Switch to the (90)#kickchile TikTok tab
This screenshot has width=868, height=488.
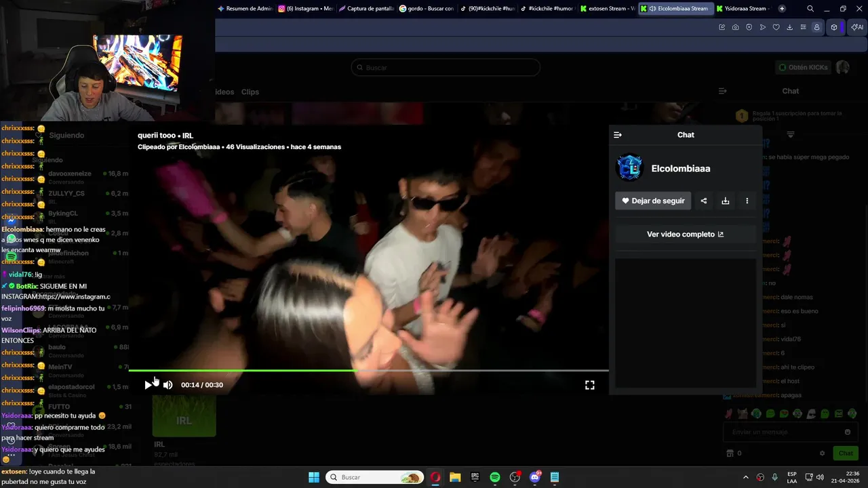tap(487, 9)
